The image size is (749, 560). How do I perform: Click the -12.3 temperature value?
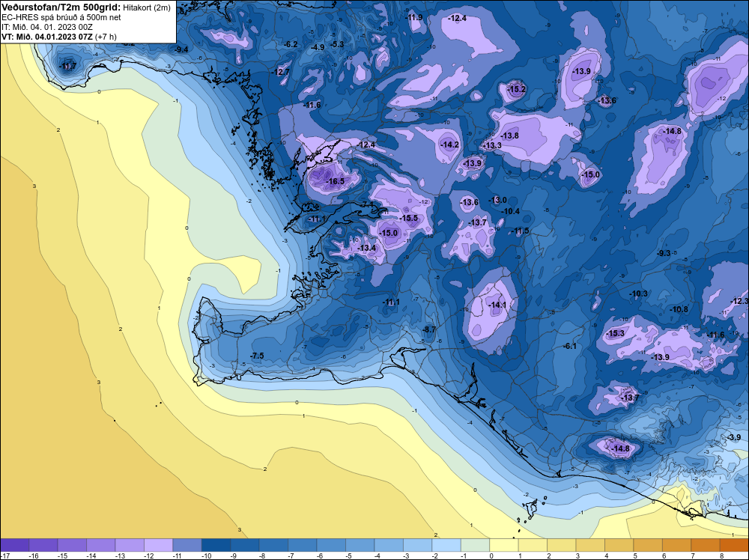pos(739,301)
